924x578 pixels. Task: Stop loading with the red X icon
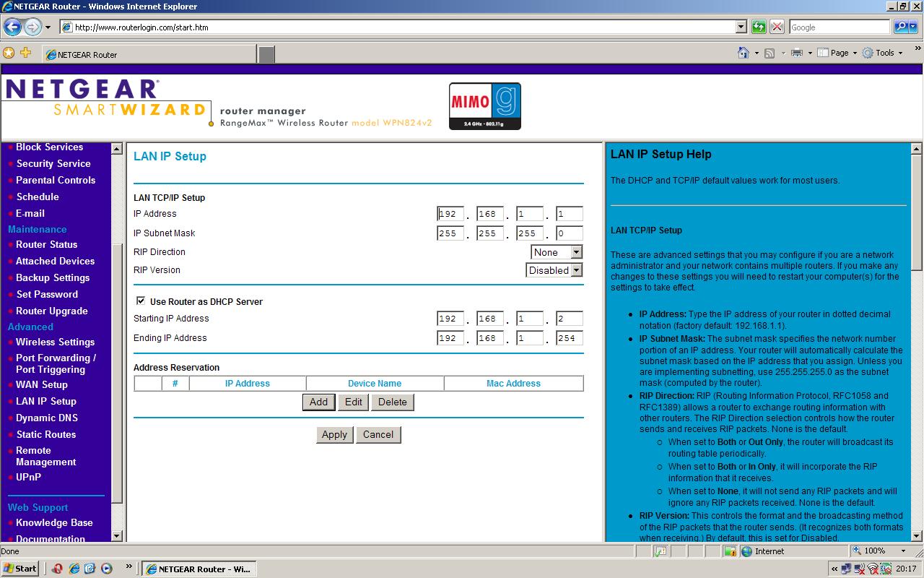[777, 27]
